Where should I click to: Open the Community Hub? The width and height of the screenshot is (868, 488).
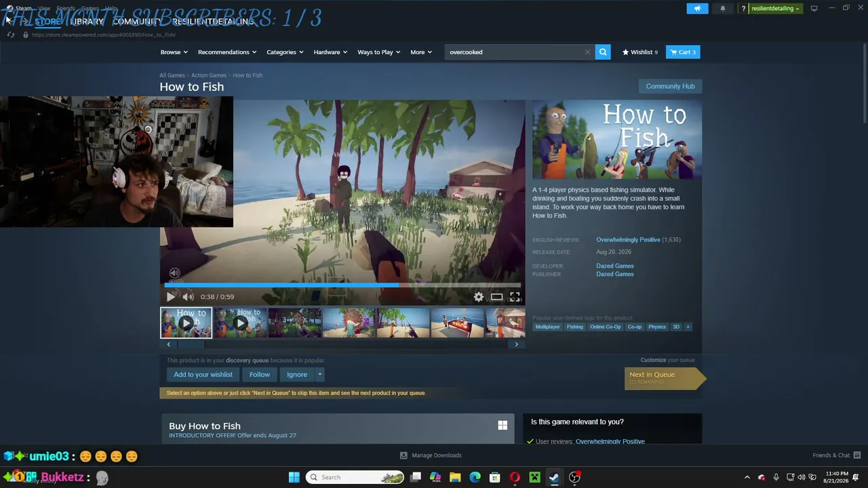(670, 86)
